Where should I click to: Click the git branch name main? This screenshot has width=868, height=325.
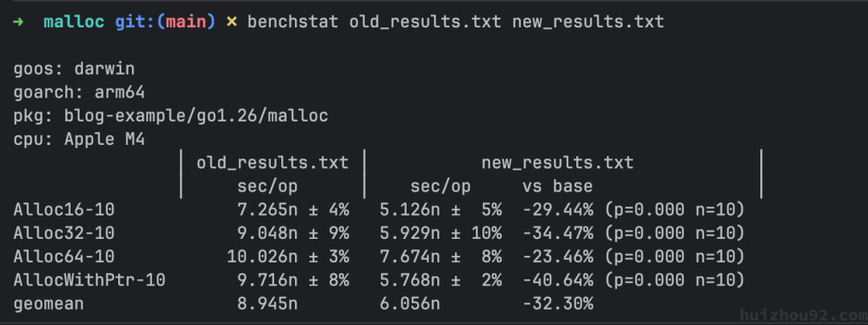(190, 22)
